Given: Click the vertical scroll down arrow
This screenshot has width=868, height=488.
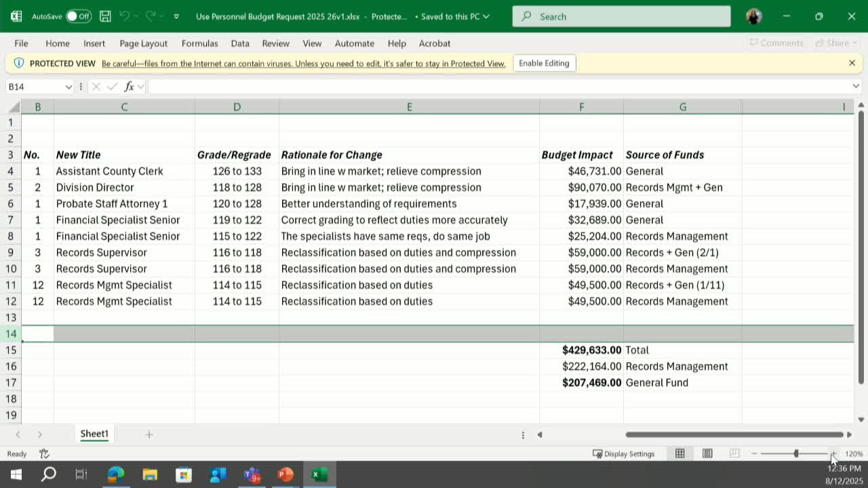Looking at the screenshot, I should coord(861,420).
